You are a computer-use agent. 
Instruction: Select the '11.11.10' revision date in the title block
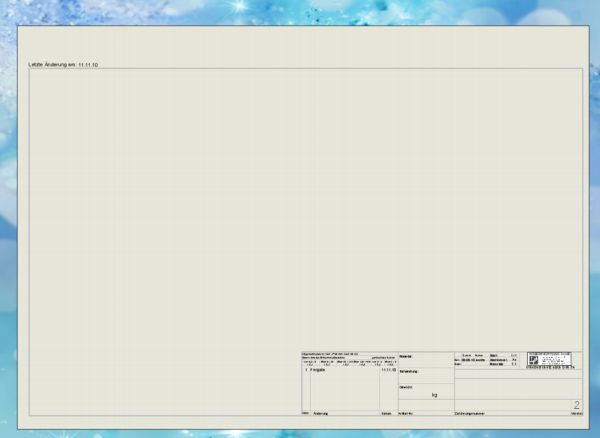click(x=389, y=370)
